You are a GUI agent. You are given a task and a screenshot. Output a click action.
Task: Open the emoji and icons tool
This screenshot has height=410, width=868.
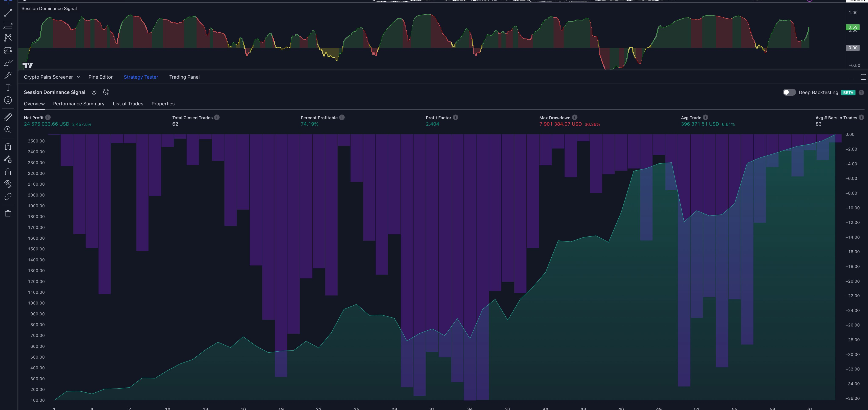[x=8, y=100]
